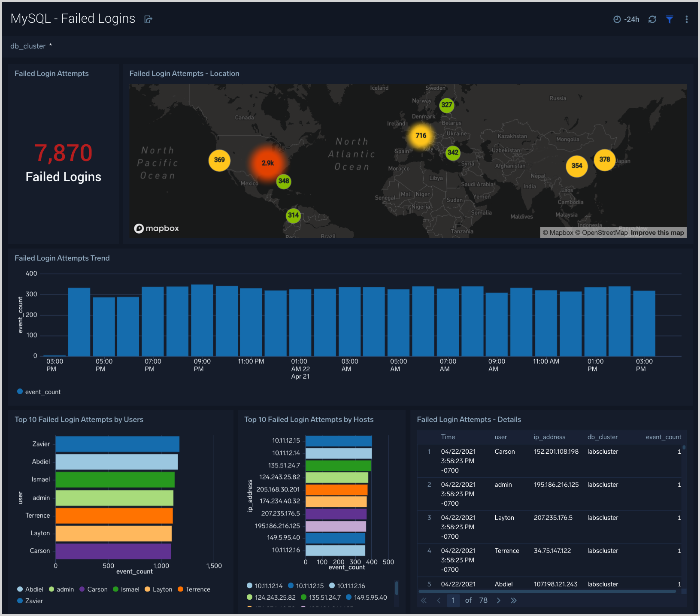700x616 pixels.
Task: Hide the 149.5.95.40 series in the hosts legend
Action: tap(370, 597)
